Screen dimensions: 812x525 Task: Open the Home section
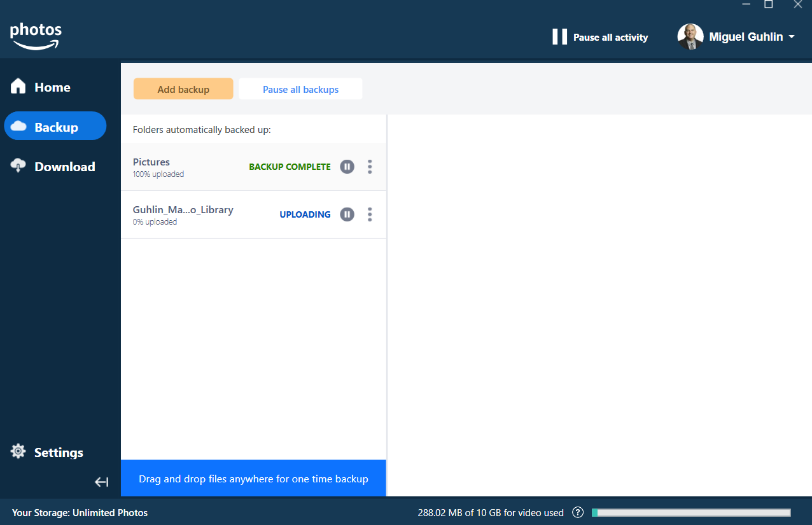pyautogui.click(x=41, y=87)
